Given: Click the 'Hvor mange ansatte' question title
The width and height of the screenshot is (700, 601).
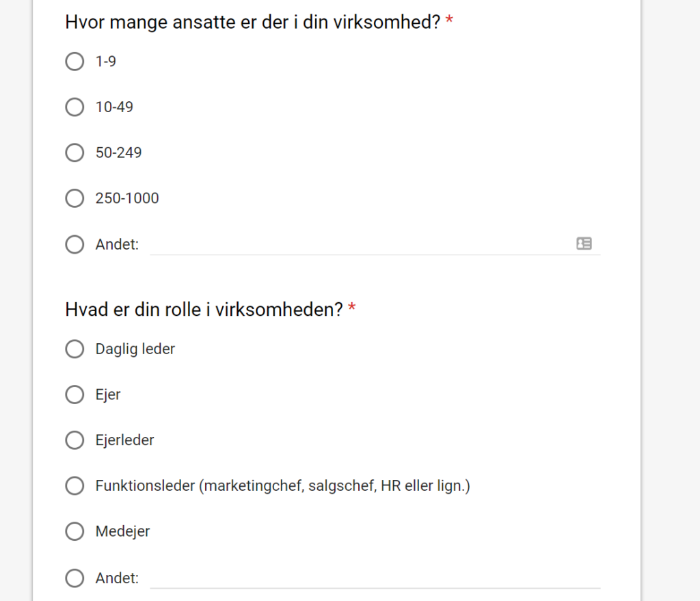Looking at the screenshot, I should point(252,22).
